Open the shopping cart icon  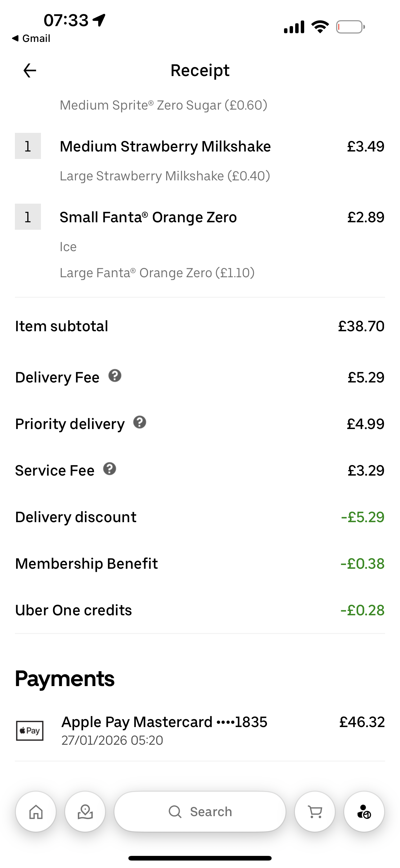pos(315,812)
